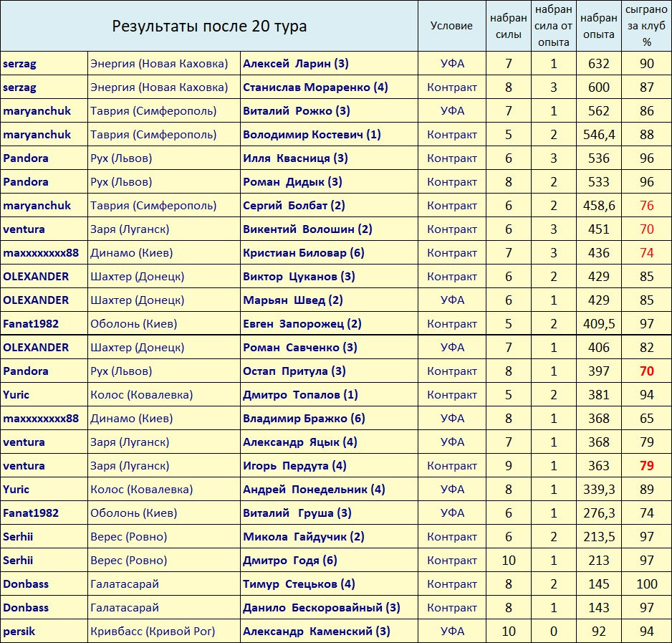Click Колос (Ковалевка) in Андрей Понедельник row
The height and width of the screenshot is (643, 672).
pos(141,490)
